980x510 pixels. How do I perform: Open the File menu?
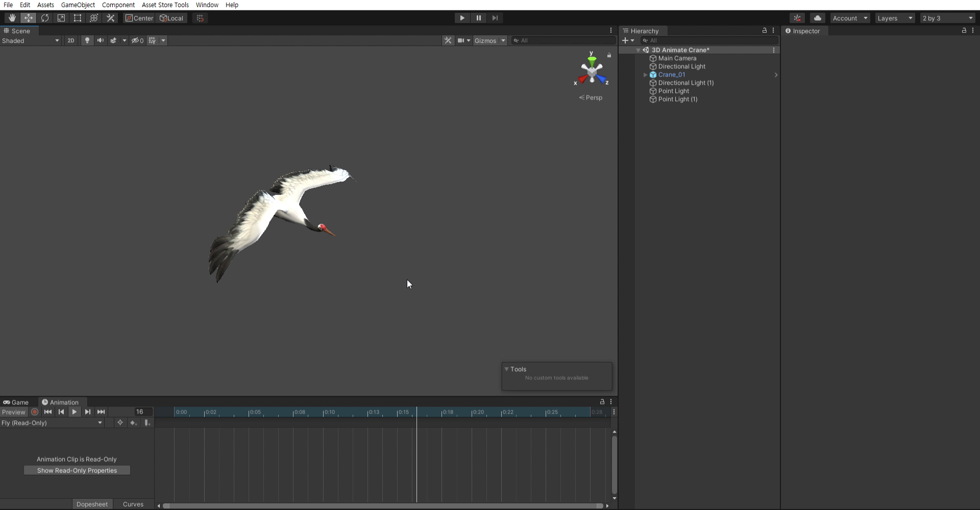pos(8,5)
